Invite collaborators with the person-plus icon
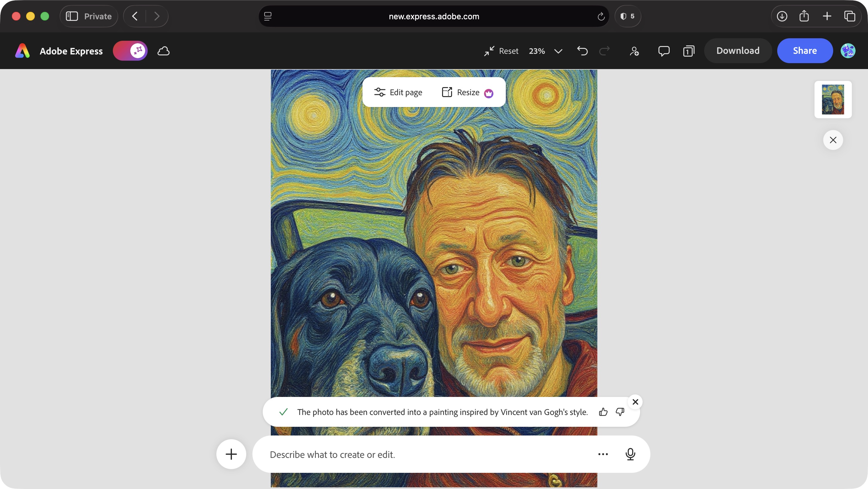The height and width of the screenshot is (489, 868). pyautogui.click(x=634, y=51)
